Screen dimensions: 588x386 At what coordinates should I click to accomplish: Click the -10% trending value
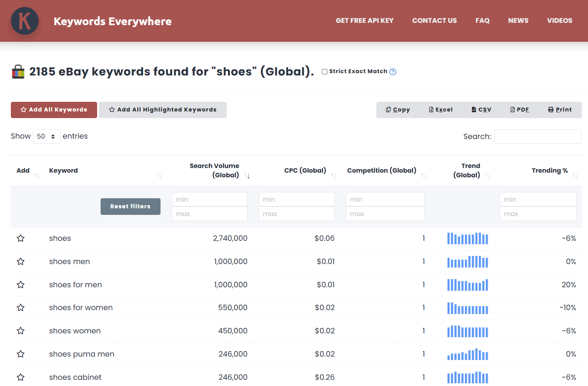click(567, 307)
